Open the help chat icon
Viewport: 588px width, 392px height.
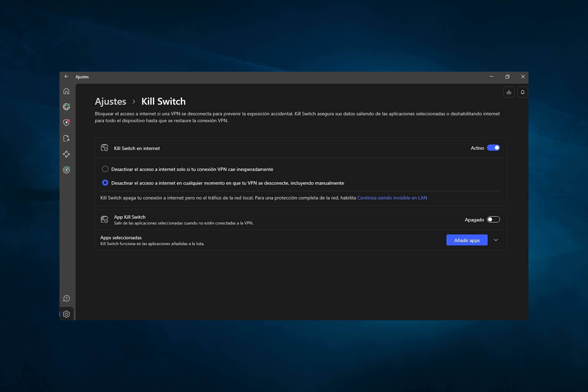(67, 298)
